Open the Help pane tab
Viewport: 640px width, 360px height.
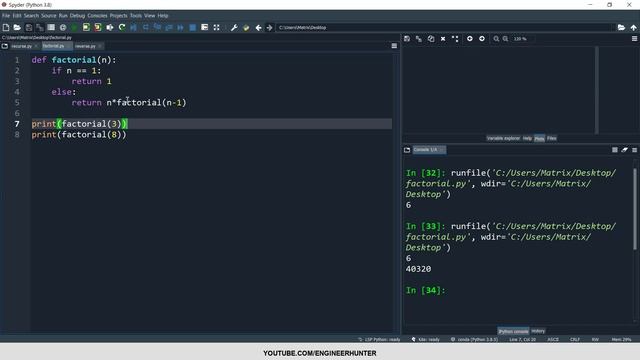(527, 138)
